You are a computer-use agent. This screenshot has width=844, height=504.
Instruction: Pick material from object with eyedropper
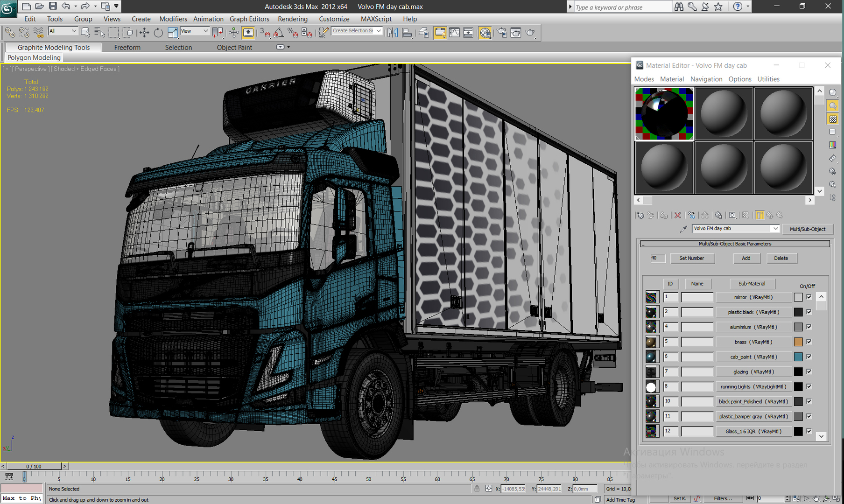[x=683, y=229]
